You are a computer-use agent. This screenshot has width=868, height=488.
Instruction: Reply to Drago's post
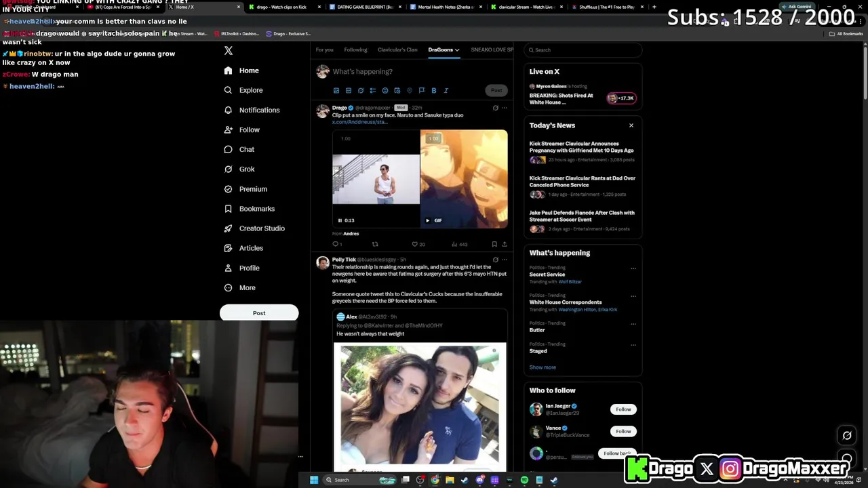click(336, 244)
